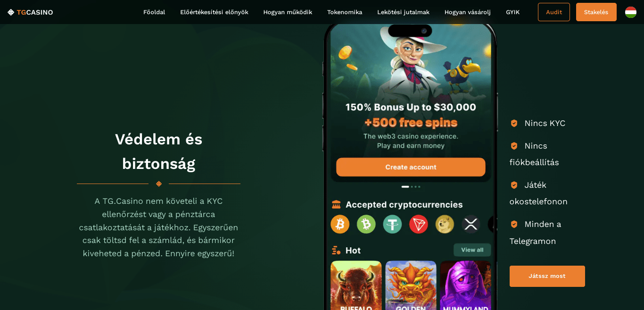Screen dimensions: 644x310
Task: Click the Audit button
Action: pyautogui.click(x=554, y=12)
